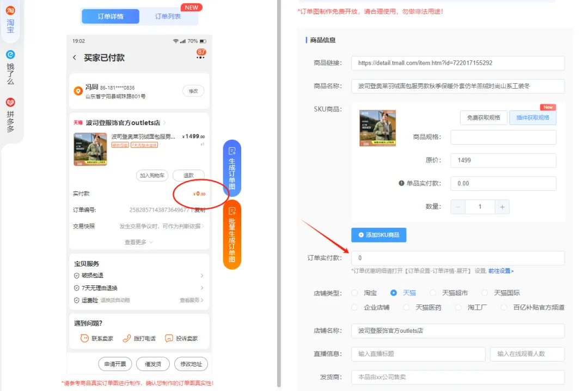Expand 破损包退 service row
588x391 pixels.
pos(139,276)
